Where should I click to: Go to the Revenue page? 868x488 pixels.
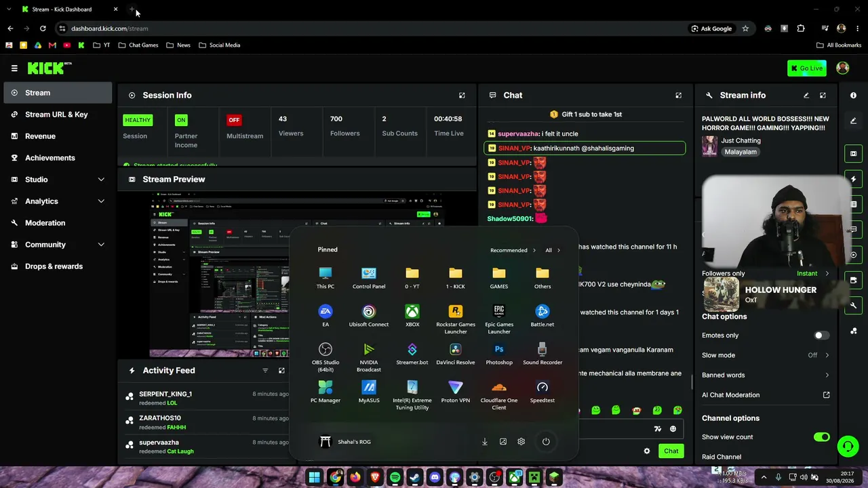pos(58,136)
